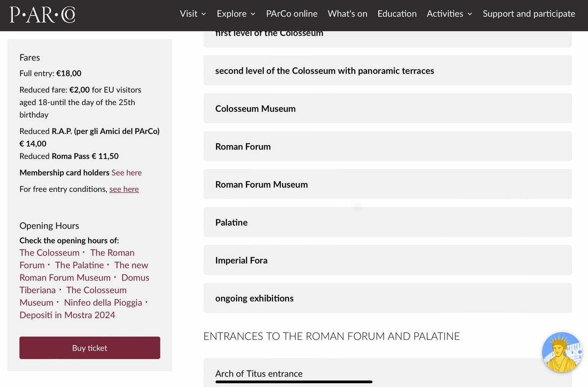Expand the Explore menu chevron
The height and width of the screenshot is (387, 588).
(x=253, y=14)
